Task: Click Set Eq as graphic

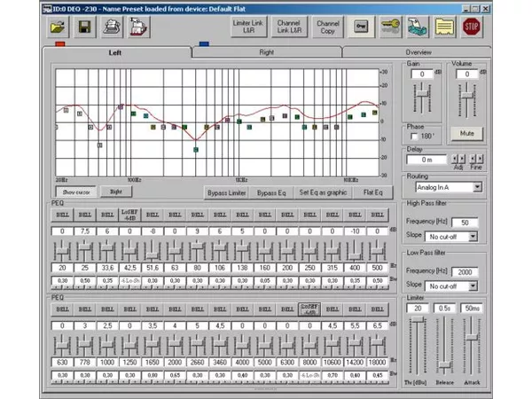Action: coord(323,192)
